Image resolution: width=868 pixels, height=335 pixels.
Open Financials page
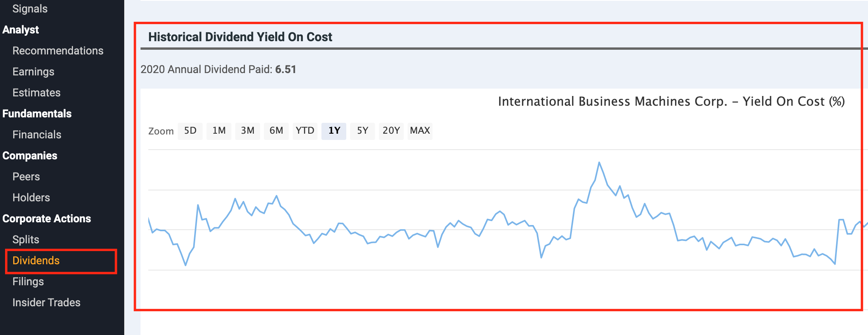click(37, 134)
